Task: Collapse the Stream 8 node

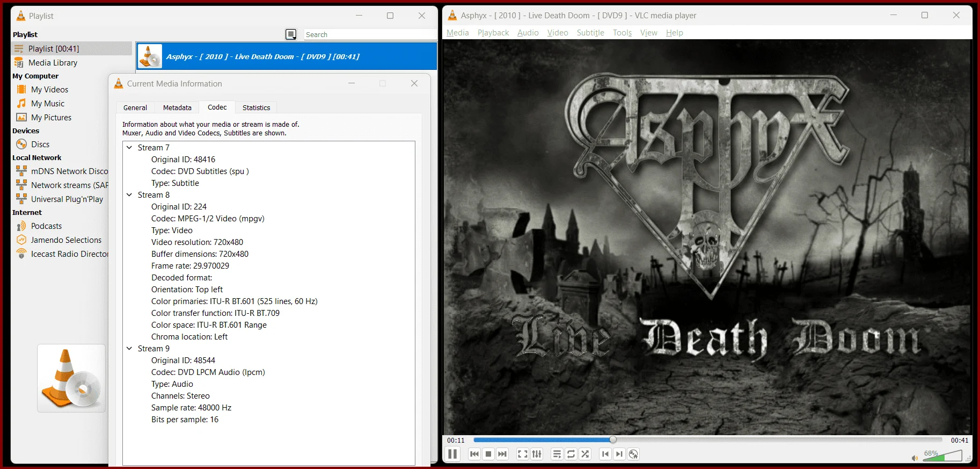Action: click(129, 194)
